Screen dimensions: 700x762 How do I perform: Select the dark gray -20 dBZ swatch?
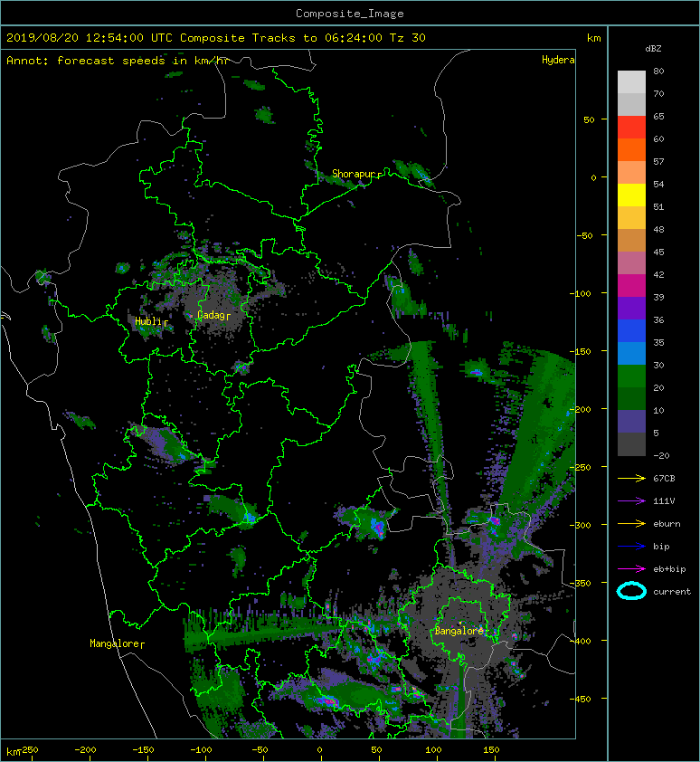[x=631, y=443]
